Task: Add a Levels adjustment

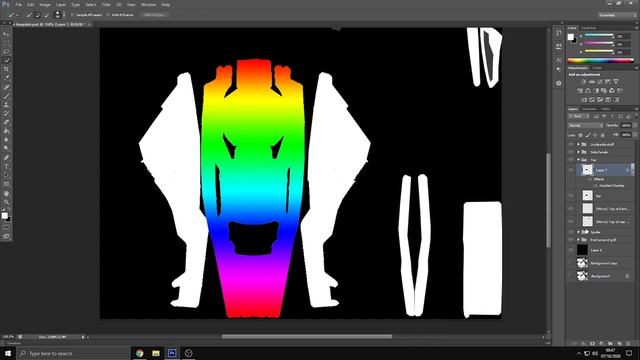Action: pyautogui.click(x=591, y=82)
